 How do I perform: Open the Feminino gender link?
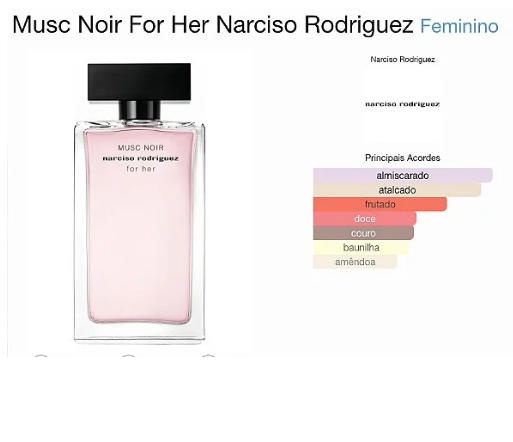[x=459, y=26]
